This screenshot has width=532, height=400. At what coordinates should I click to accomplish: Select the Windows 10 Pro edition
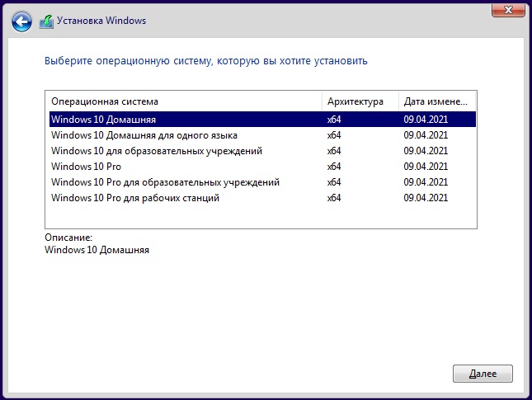(x=262, y=167)
